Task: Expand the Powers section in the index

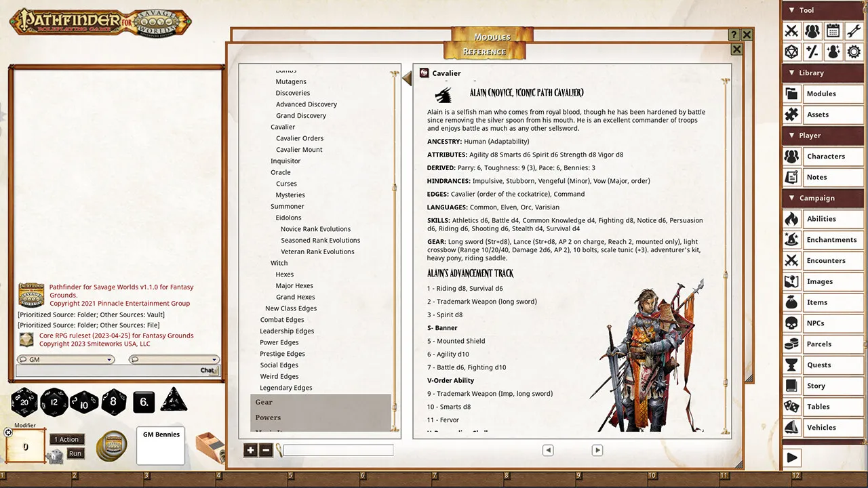Action: coord(321,418)
